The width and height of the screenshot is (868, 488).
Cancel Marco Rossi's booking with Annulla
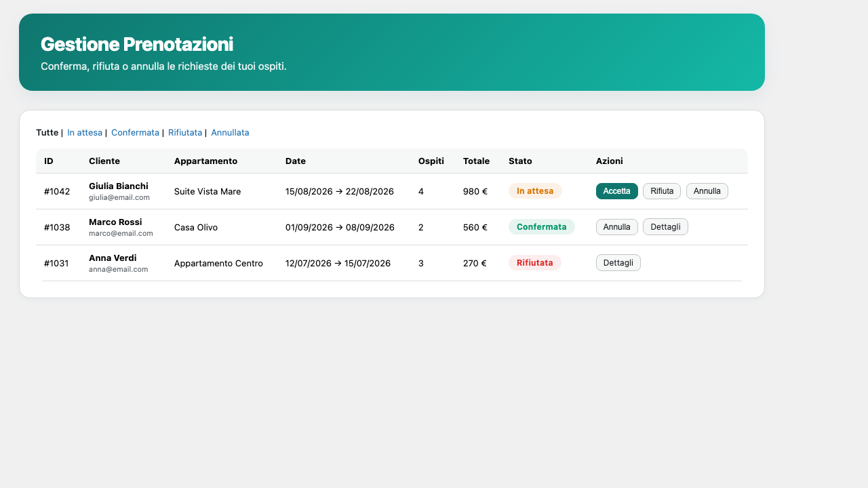617,227
